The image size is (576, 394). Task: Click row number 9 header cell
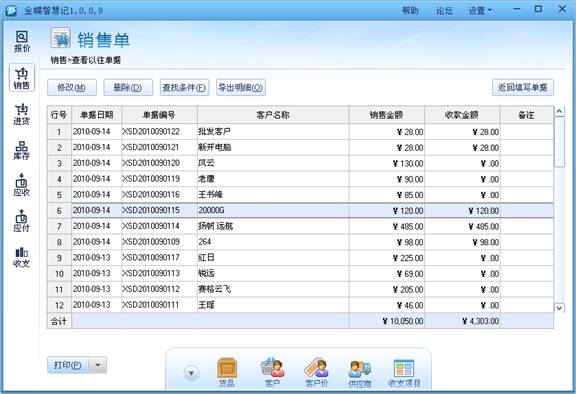pyautogui.click(x=59, y=258)
